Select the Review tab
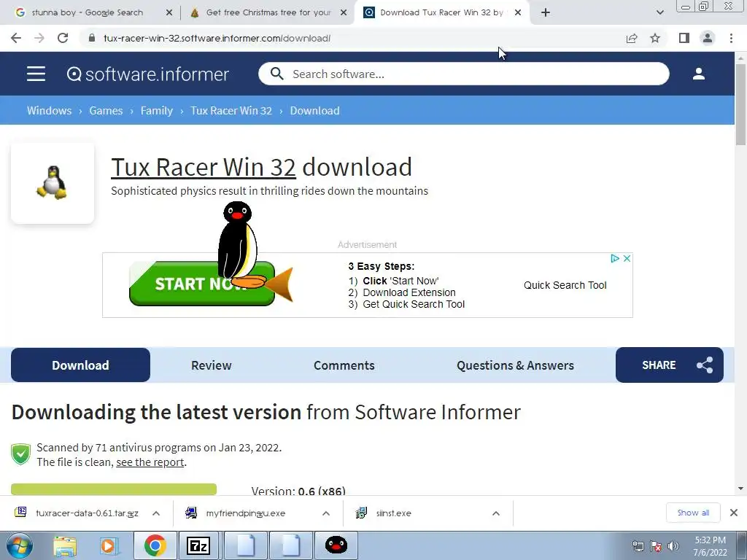Screen dimensions: 747x560 click(x=211, y=365)
